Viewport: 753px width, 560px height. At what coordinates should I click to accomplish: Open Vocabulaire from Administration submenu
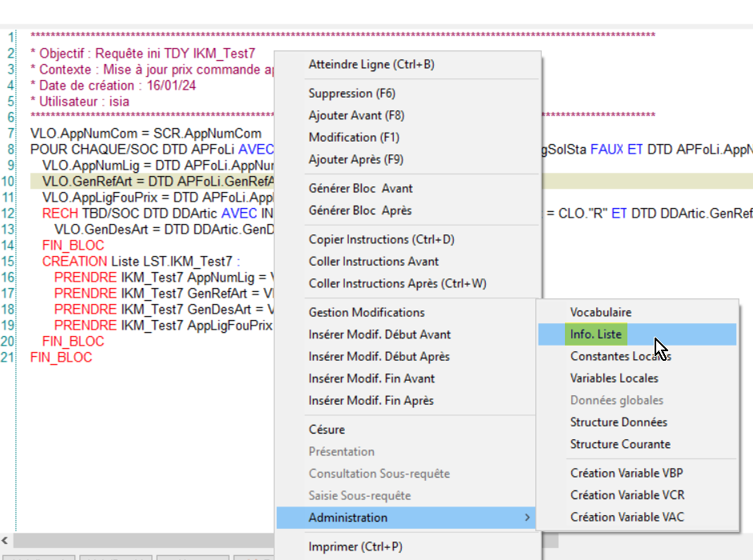pos(600,313)
